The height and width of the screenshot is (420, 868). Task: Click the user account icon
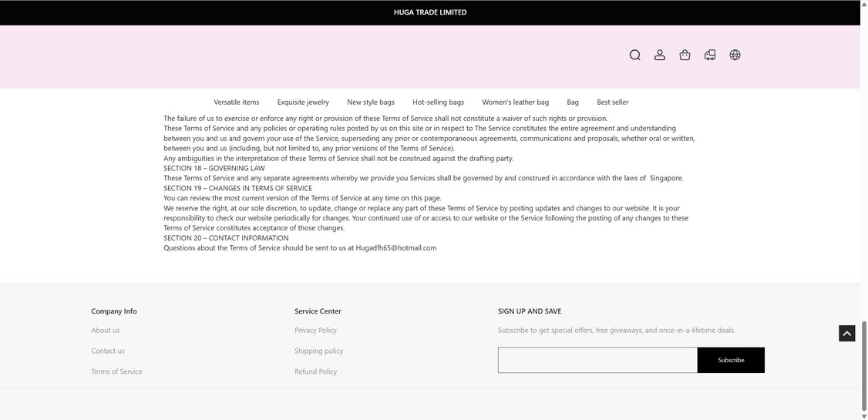click(x=660, y=55)
